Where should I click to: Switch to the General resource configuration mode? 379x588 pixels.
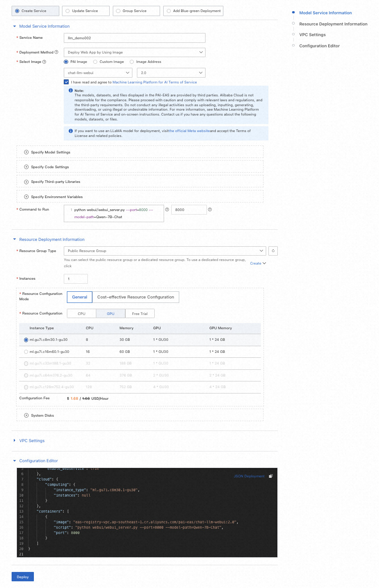[79, 297]
